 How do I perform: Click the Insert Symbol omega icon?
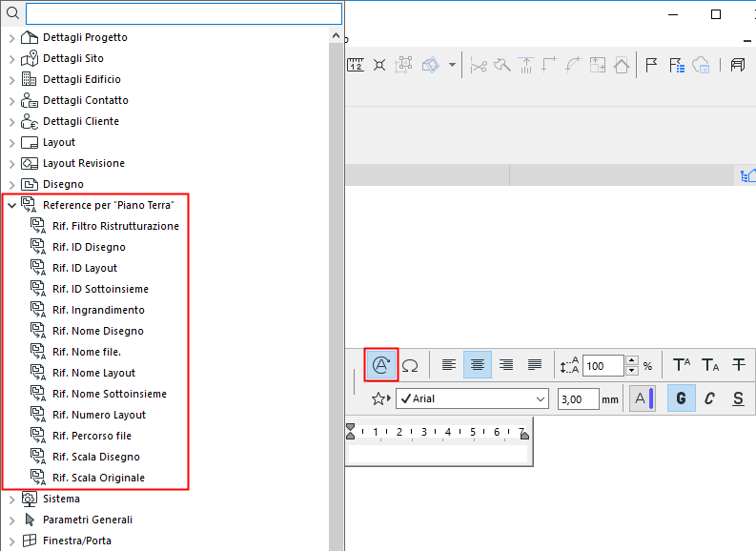[x=410, y=365]
